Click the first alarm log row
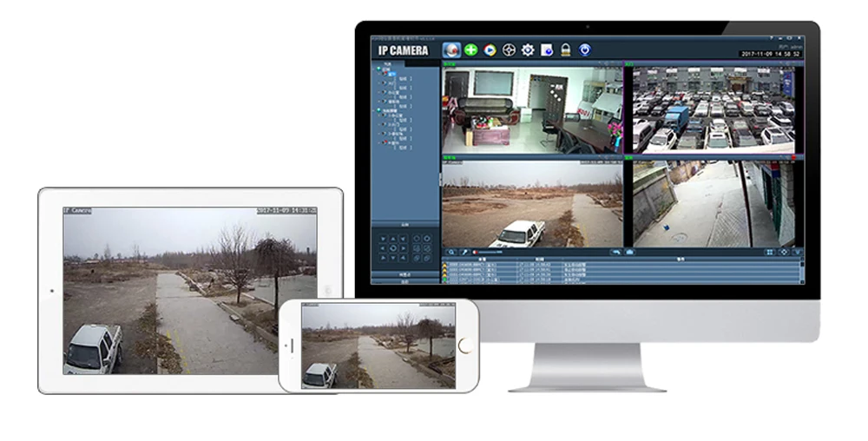The width and height of the screenshot is (868, 441). 620,265
